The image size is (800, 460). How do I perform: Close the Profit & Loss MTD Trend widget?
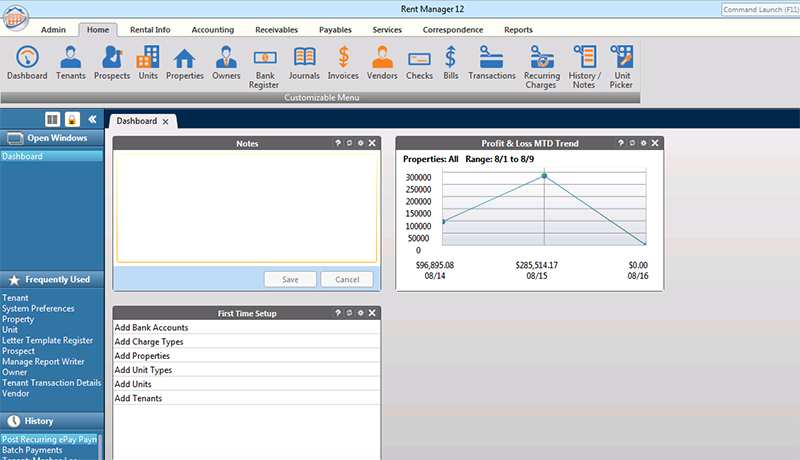pos(655,143)
